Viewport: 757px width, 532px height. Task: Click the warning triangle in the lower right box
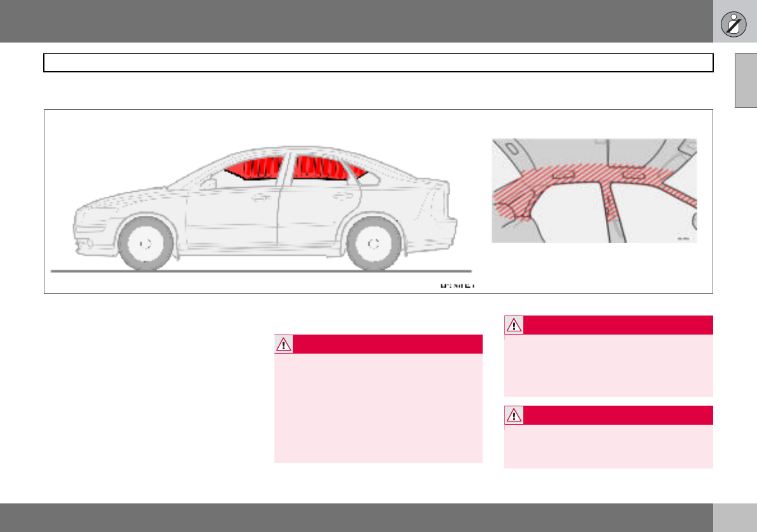pos(514,415)
